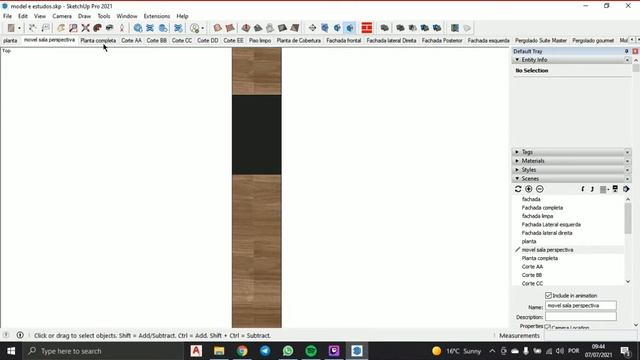Open the Draw menu
This screenshot has height=360, width=640.
(84, 16)
